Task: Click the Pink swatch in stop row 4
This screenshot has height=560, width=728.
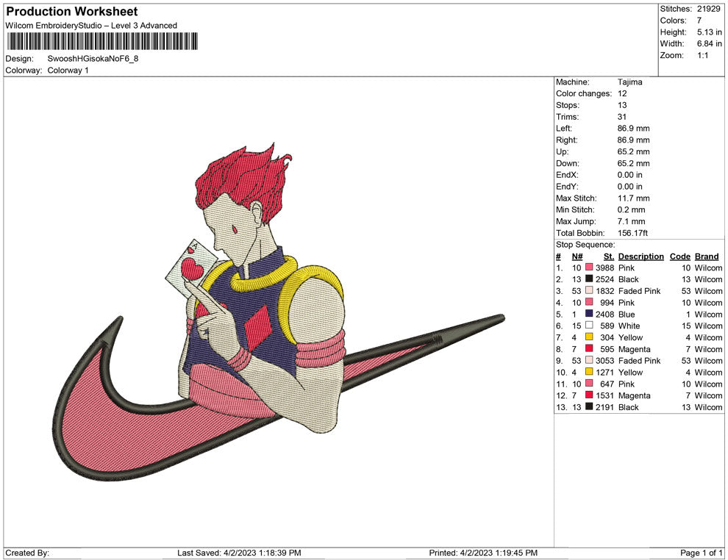Action: pos(589,302)
